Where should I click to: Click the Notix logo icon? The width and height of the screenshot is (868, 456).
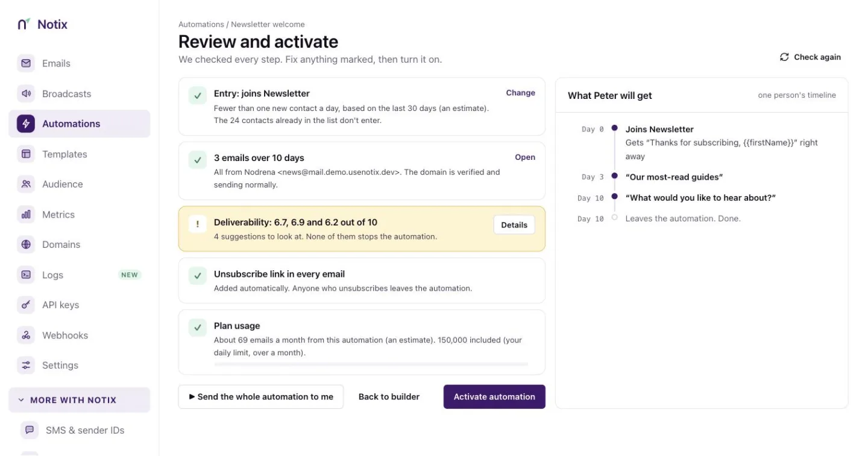click(24, 24)
